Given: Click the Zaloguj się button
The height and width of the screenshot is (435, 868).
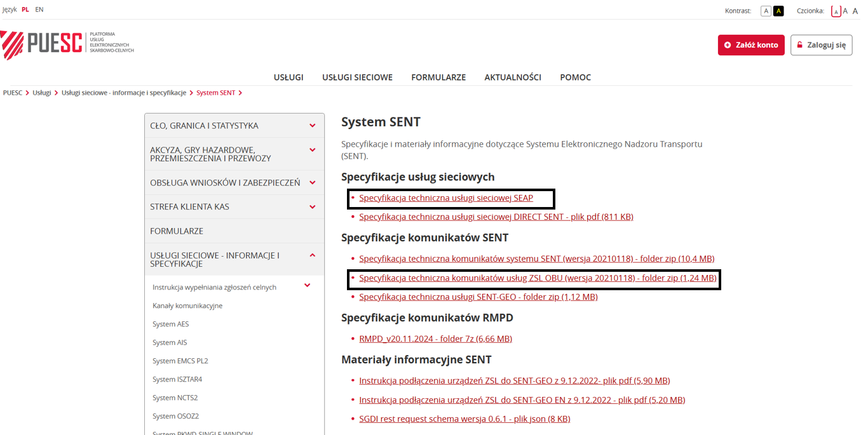Looking at the screenshot, I should 821,45.
